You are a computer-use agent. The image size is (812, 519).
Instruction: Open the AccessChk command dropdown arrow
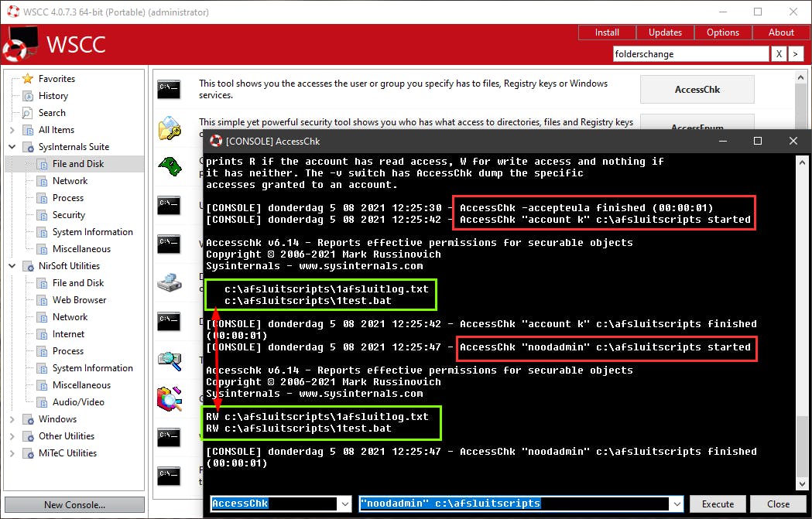pyautogui.click(x=345, y=504)
